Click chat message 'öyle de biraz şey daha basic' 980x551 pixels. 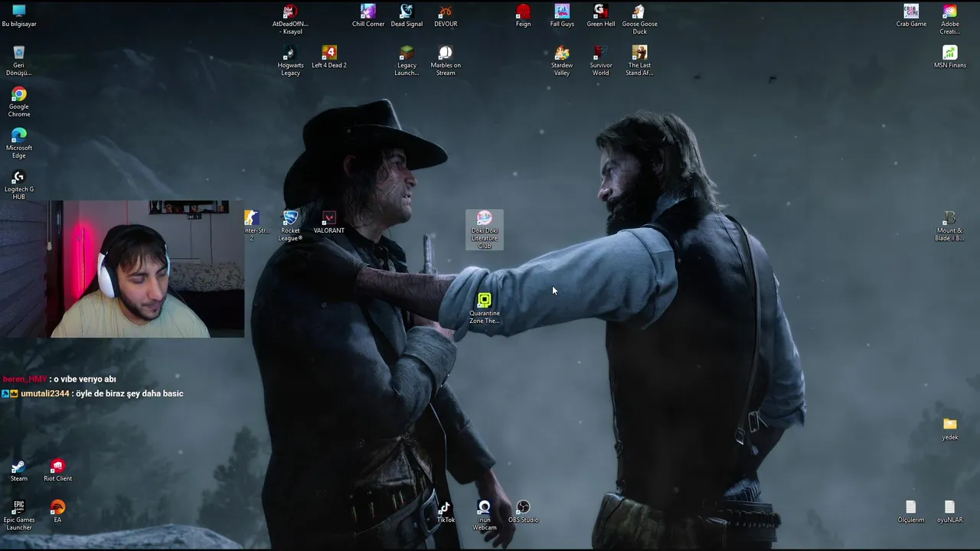coord(129,393)
